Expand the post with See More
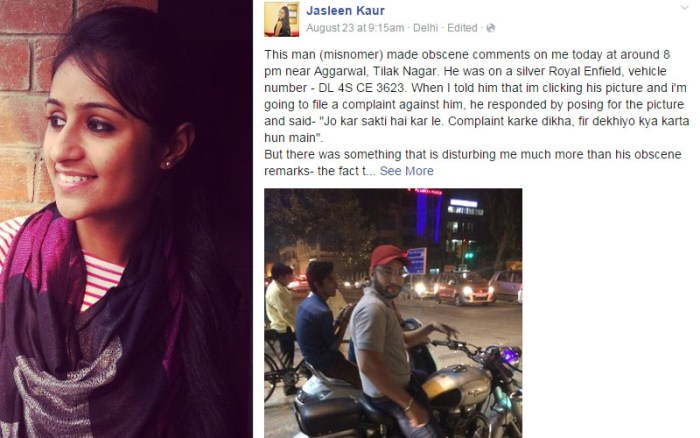Image resolution: width=700 pixels, height=438 pixels. point(406,171)
